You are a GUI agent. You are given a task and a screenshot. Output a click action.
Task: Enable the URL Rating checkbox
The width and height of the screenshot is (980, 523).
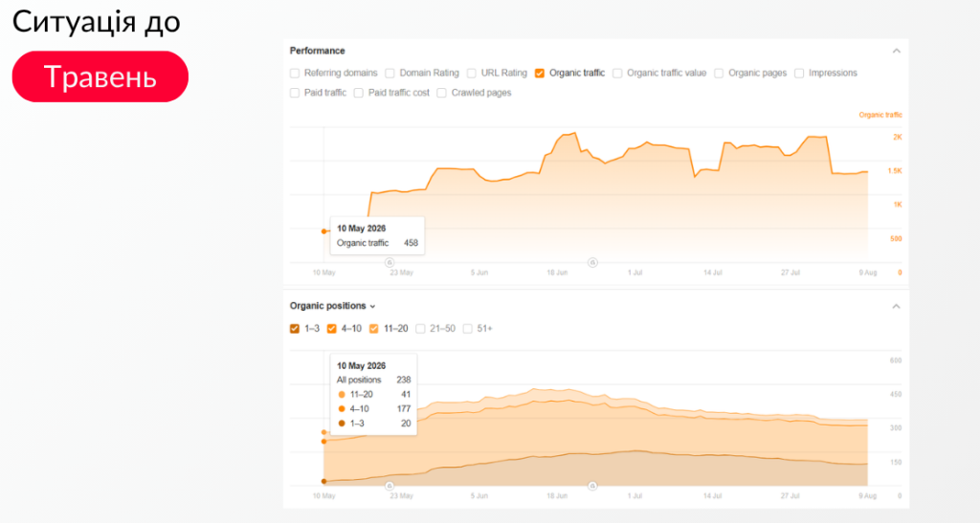pyautogui.click(x=472, y=74)
